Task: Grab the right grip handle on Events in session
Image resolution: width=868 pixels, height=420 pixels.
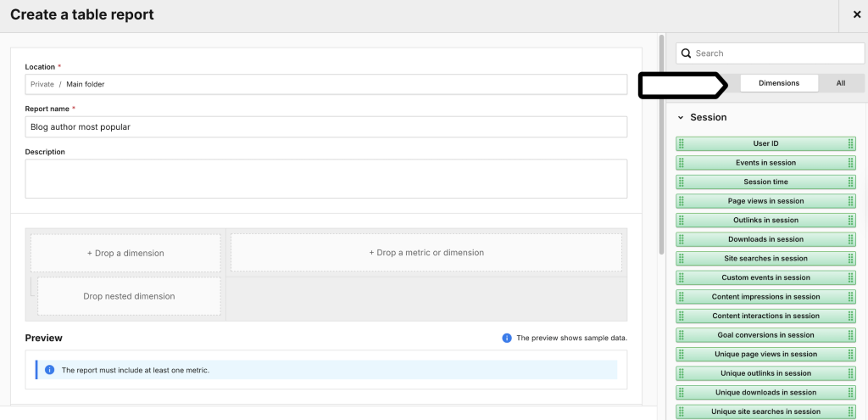Action: 851,163
